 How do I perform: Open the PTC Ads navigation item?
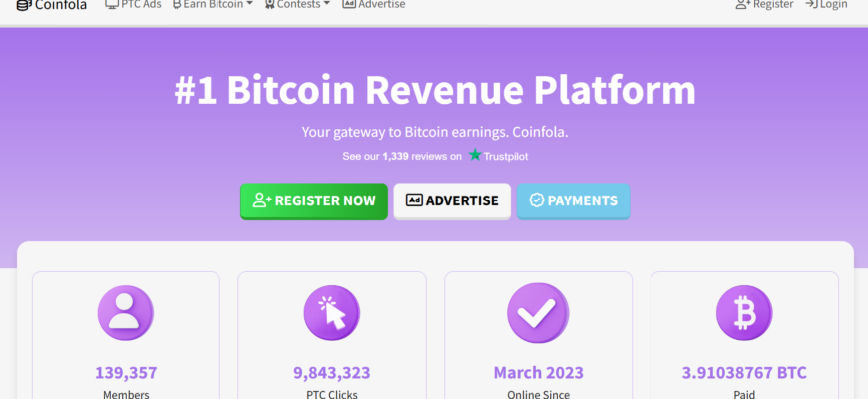point(134,4)
